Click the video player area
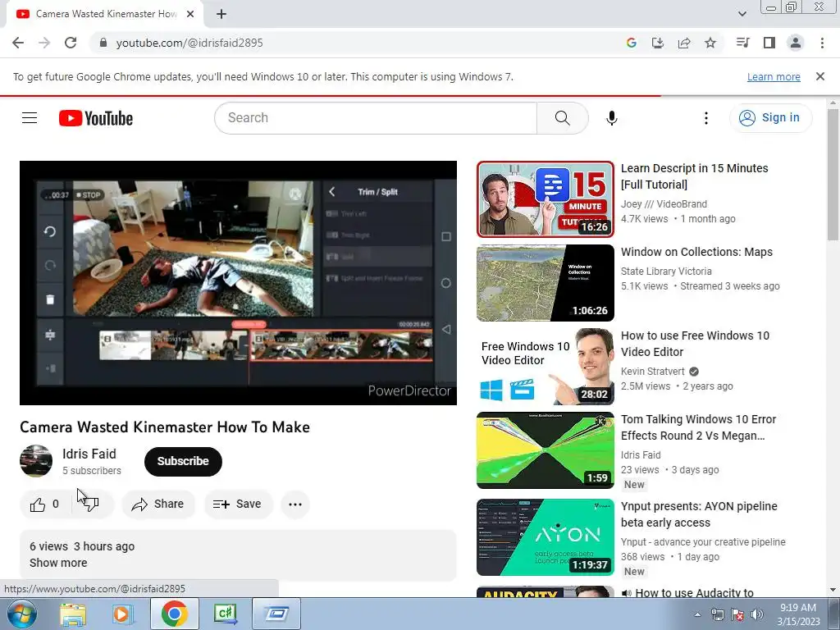Screen dimensions: 840x630 coord(238,283)
